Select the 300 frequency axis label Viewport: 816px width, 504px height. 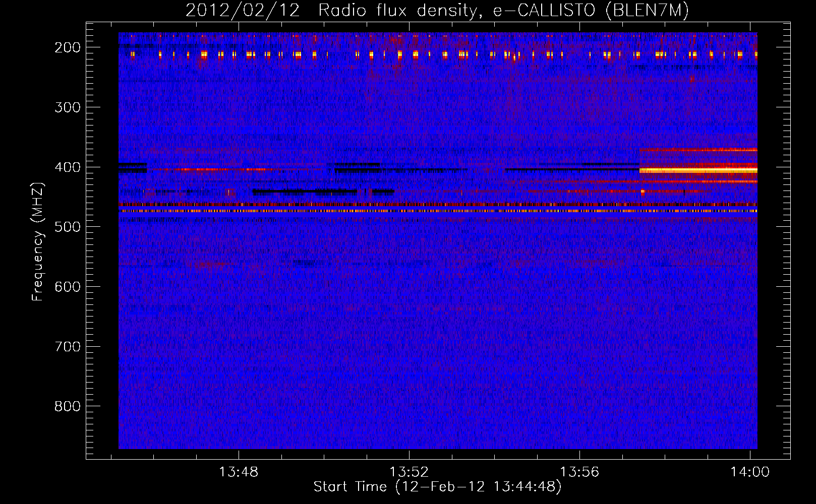67,107
